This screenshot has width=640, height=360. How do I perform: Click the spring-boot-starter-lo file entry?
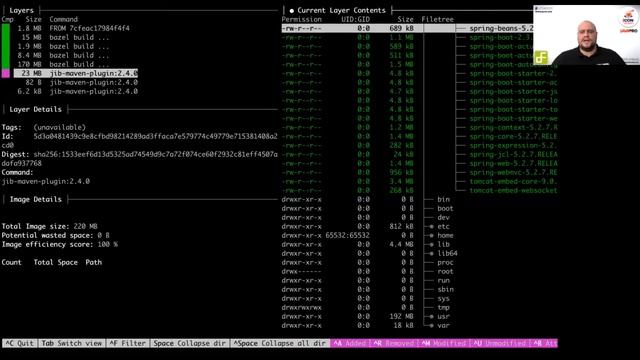tap(513, 100)
